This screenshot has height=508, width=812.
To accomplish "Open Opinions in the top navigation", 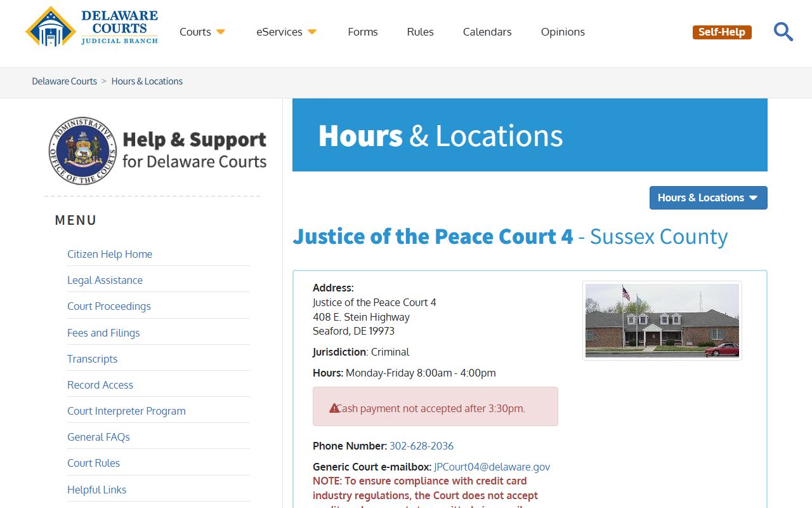I will click(x=563, y=32).
